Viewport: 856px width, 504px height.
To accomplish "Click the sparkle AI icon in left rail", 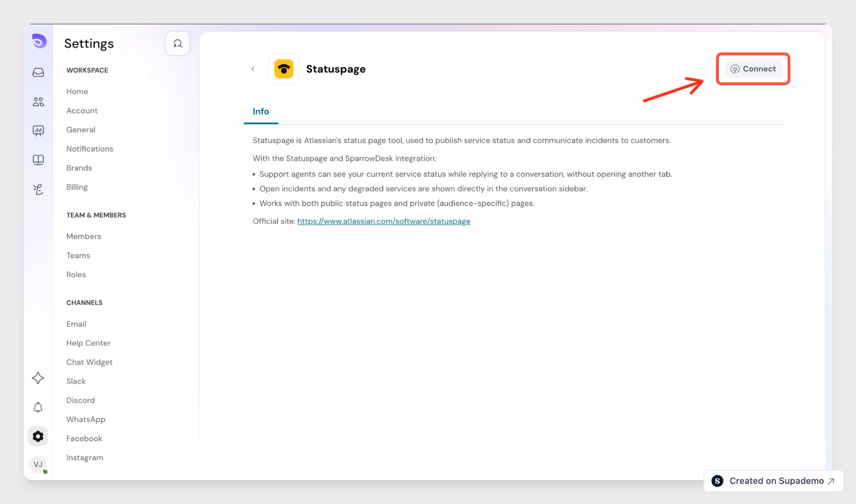I will [38, 378].
